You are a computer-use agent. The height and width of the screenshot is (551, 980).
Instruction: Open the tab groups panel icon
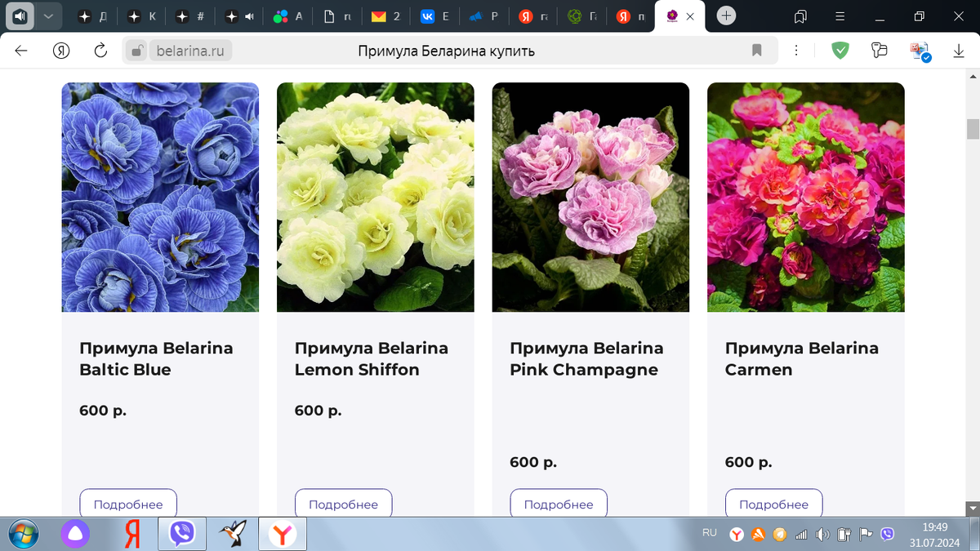point(800,16)
